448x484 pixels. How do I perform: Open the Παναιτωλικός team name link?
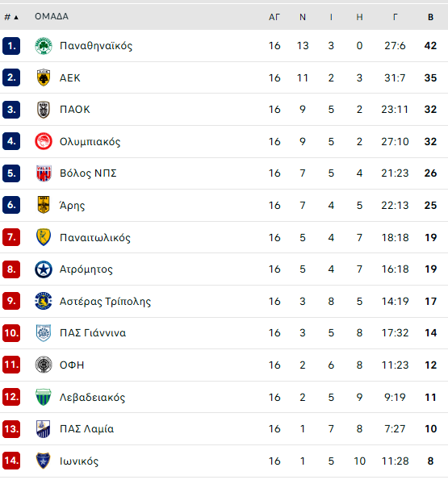click(95, 237)
